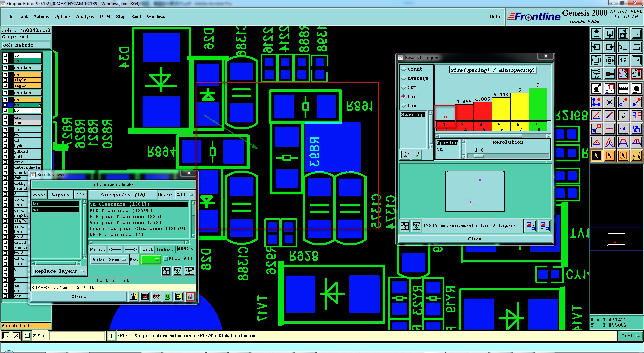Viewport: 644px width, 353px height.
Task: Click the DEL icon beside the histogram Spacing list
Action: pos(405,155)
